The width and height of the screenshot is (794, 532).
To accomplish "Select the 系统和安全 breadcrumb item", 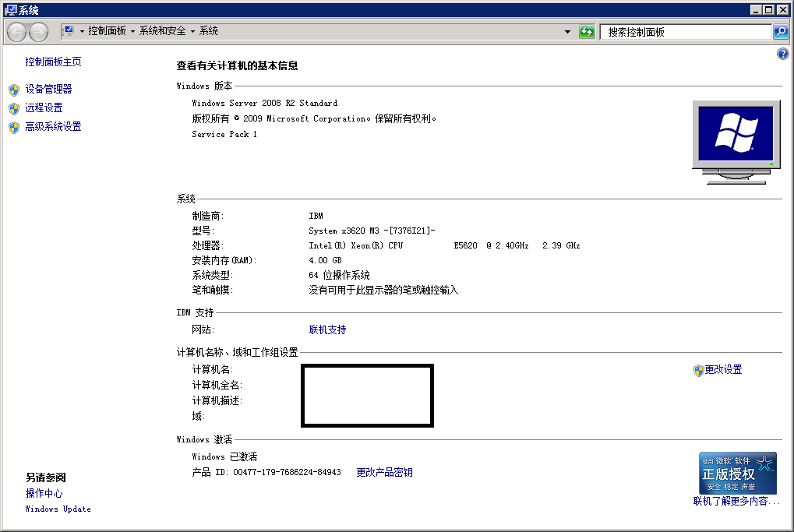I will pos(162,31).
